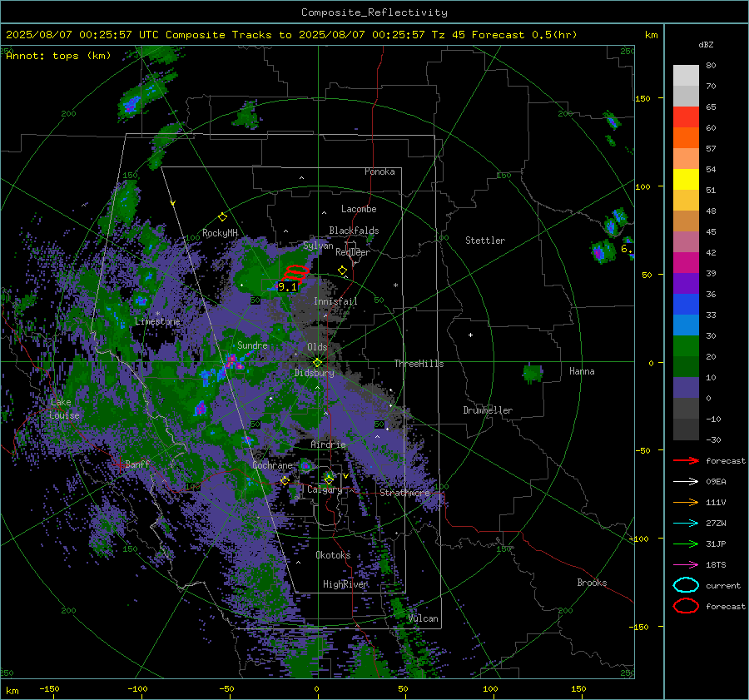The width and height of the screenshot is (749, 700).
Task: Click the HighRiver town label
Action: 345,584
